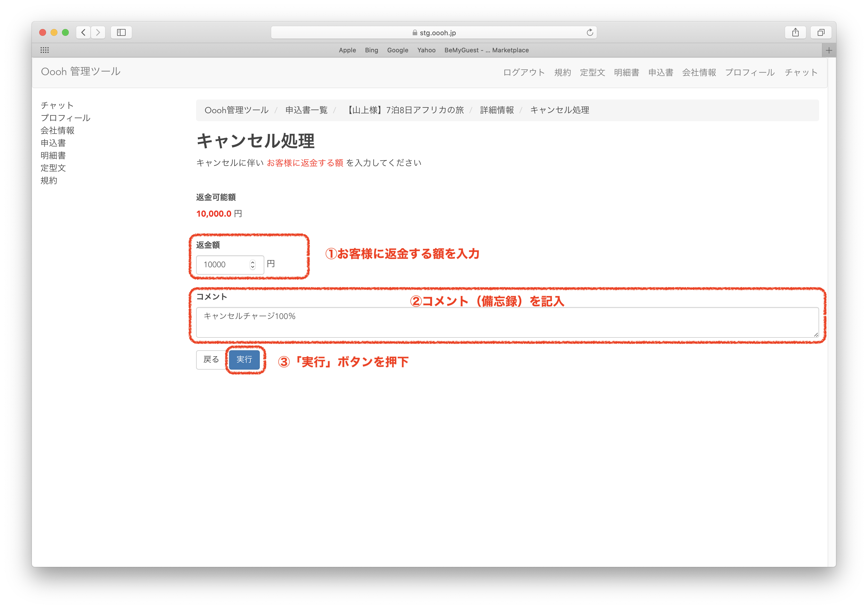Viewport: 868px width, 609px height.
Task: Grab the コメント textarea resize handle
Action: click(x=816, y=334)
